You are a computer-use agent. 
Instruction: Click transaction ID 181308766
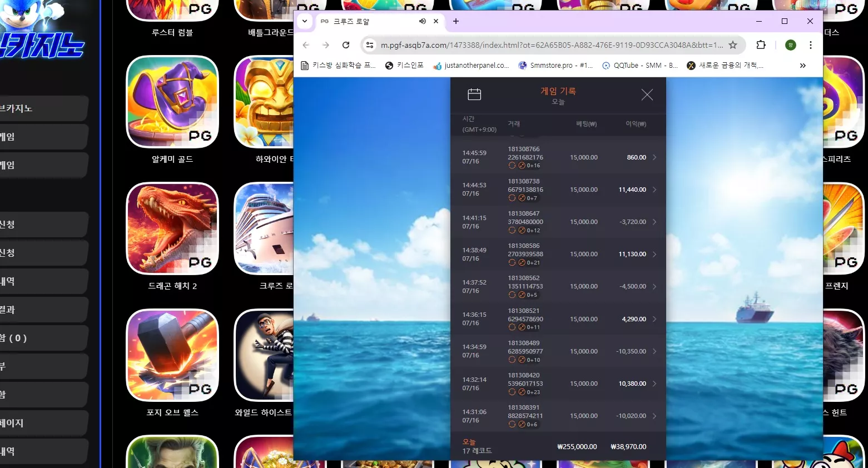[524, 149]
